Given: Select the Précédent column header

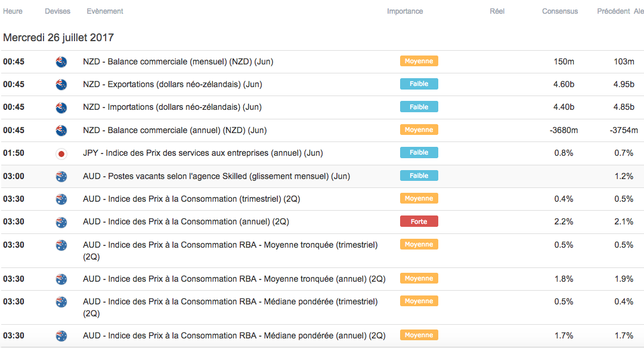Looking at the screenshot, I should point(613,11).
